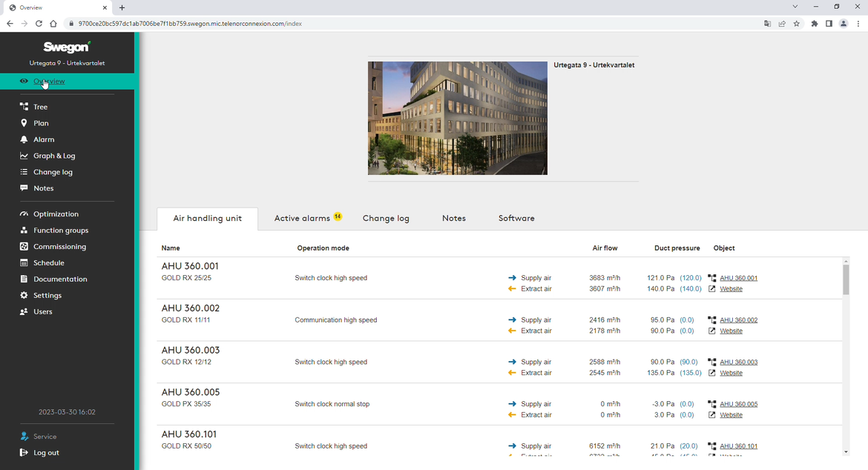The width and height of the screenshot is (868, 470).
Task: Click the AHU 360.001 unit name
Action: [190, 267]
